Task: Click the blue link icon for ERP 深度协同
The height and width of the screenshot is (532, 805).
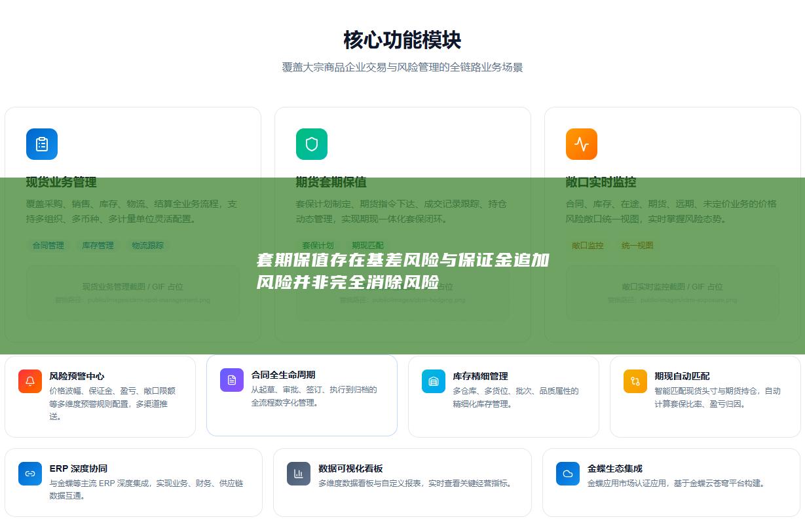Action: [x=30, y=474]
